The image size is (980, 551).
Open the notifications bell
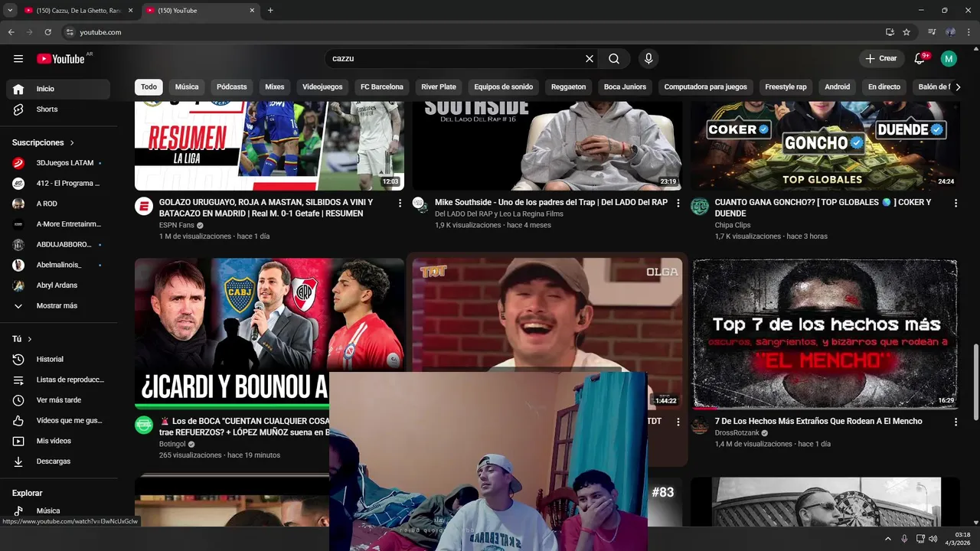[x=920, y=58]
